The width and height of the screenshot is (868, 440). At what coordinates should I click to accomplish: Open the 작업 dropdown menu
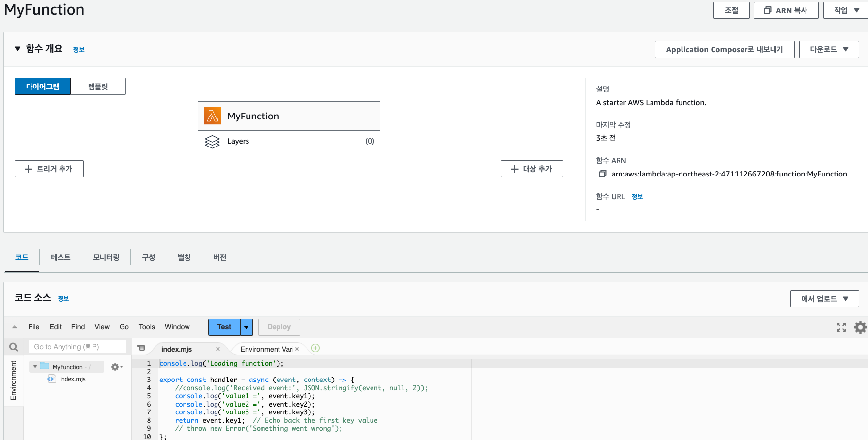(845, 10)
